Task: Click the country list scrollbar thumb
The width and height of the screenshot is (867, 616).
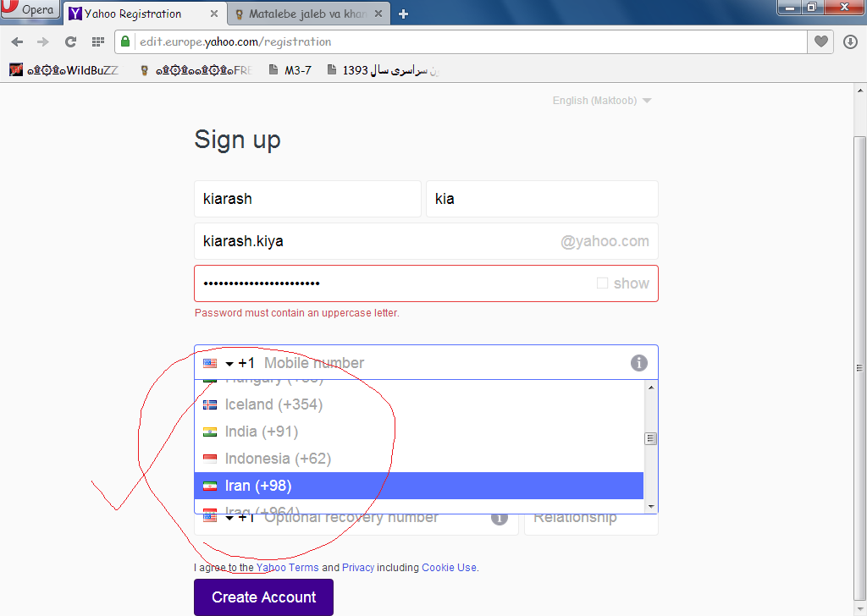Action: pos(651,438)
